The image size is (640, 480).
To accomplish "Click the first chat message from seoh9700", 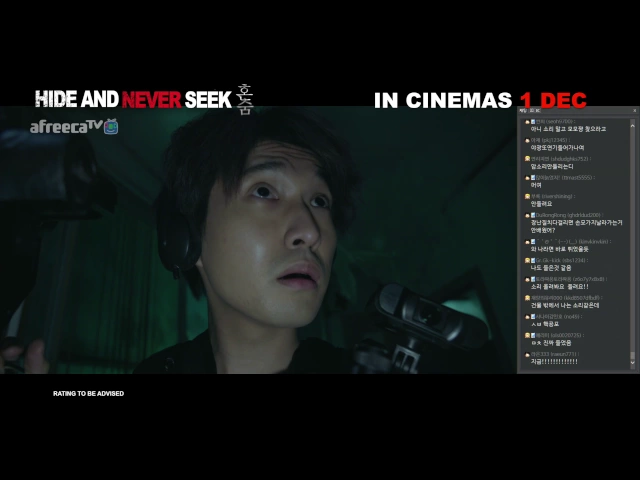I will click(568, 129).
